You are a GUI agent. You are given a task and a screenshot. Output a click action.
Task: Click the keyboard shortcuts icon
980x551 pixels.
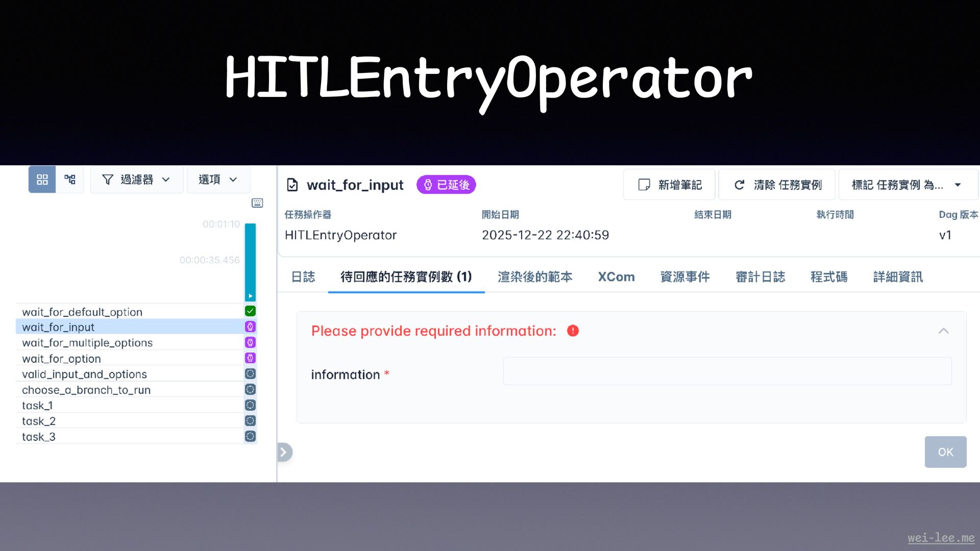(257, 203)
